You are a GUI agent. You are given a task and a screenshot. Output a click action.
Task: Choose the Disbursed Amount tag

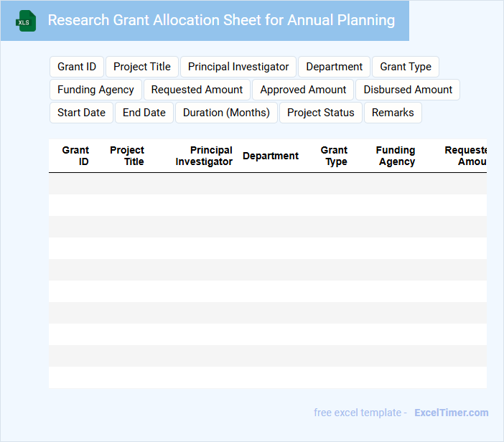(x=408, y=90)
